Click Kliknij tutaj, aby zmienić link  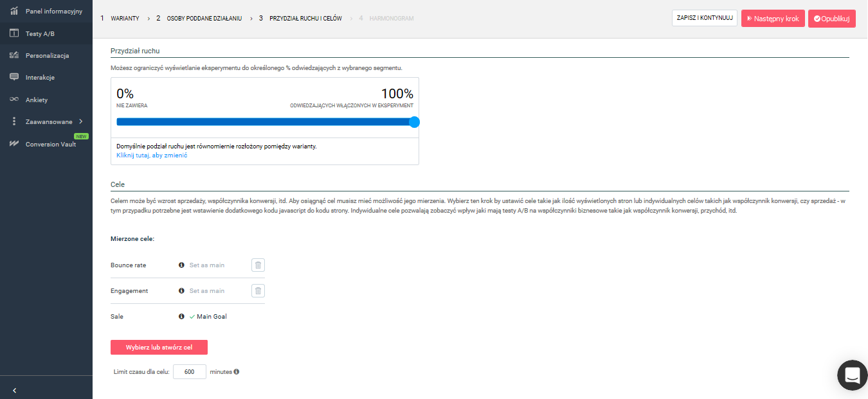[152, 155]
